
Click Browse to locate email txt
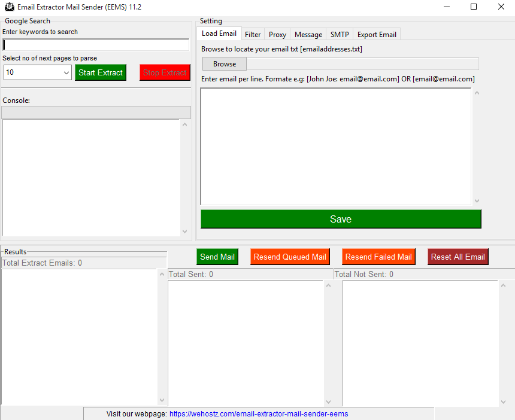pyautogui.click(x=225, y=63)
